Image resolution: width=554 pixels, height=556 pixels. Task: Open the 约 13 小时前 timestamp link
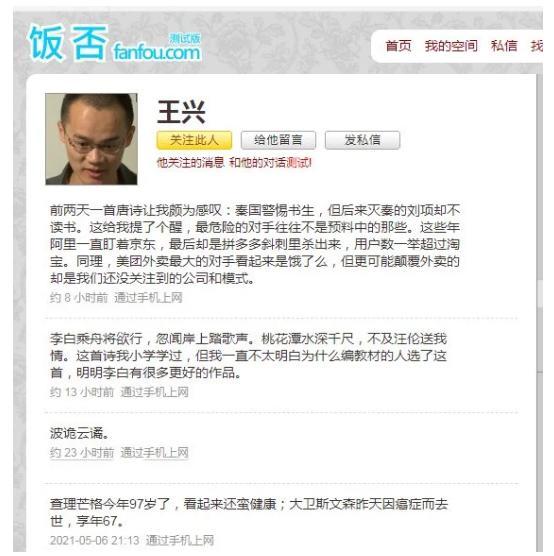pyautogui.click(x=82, y=392)
